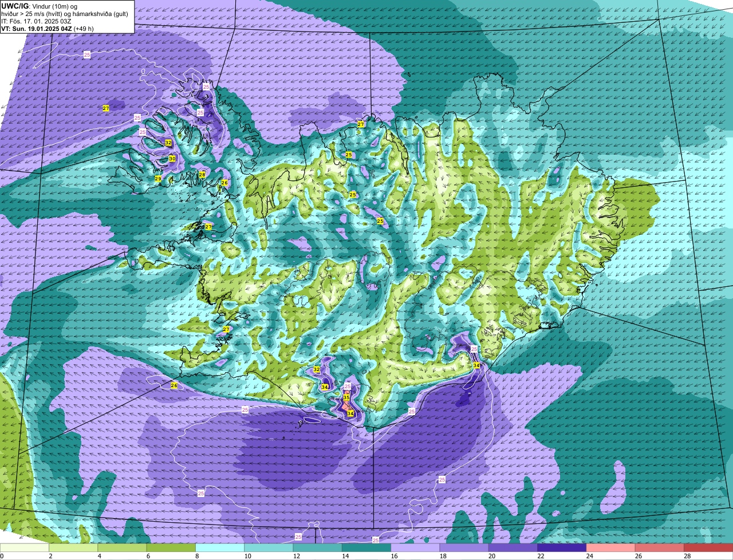Click the yellow 35 peak gust label
This screenshot has height=560, width=733.
click(x=346, y=397)
